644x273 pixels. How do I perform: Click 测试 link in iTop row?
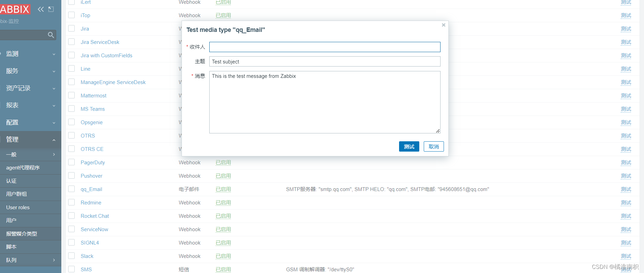[626, 15]
